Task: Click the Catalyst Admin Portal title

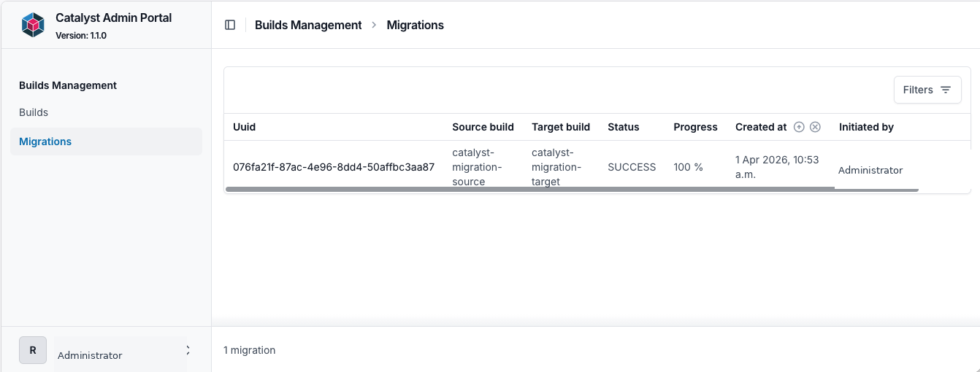Action: pyautogui.click(x=114, y=18)
